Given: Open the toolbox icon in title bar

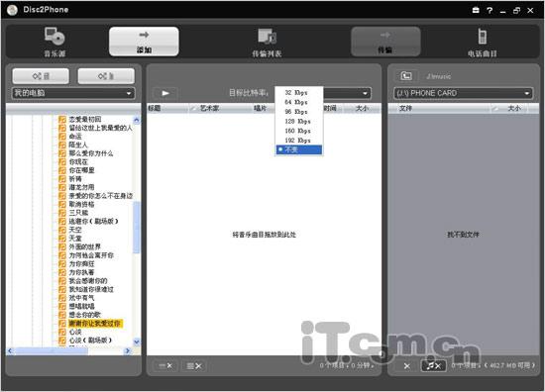Looking at the screenshot, I should (476, 11).
